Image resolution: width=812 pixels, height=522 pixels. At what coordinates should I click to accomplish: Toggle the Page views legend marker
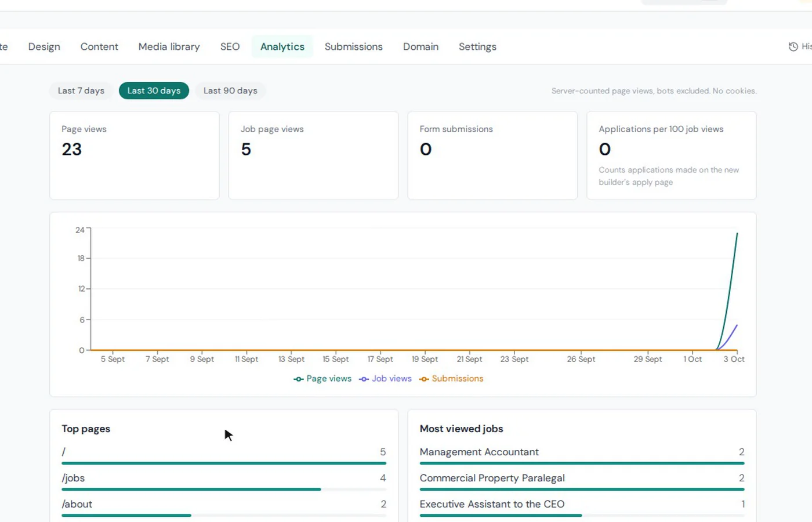[299, 379]
